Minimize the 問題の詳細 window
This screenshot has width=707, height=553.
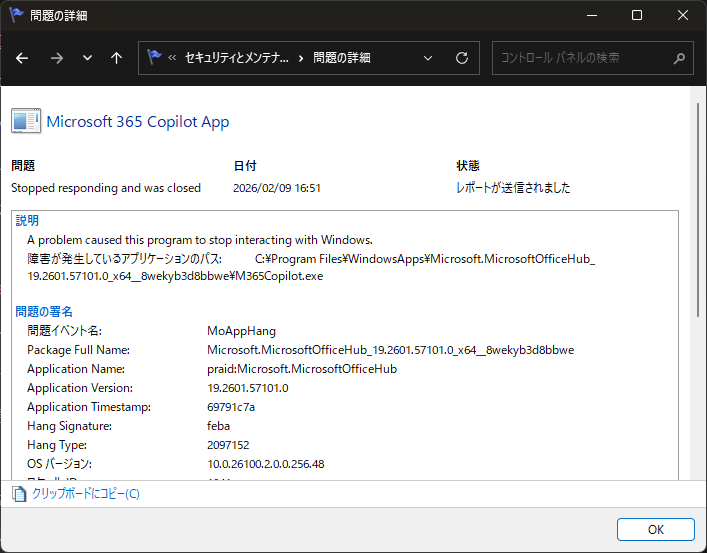[x=592, y=15]
